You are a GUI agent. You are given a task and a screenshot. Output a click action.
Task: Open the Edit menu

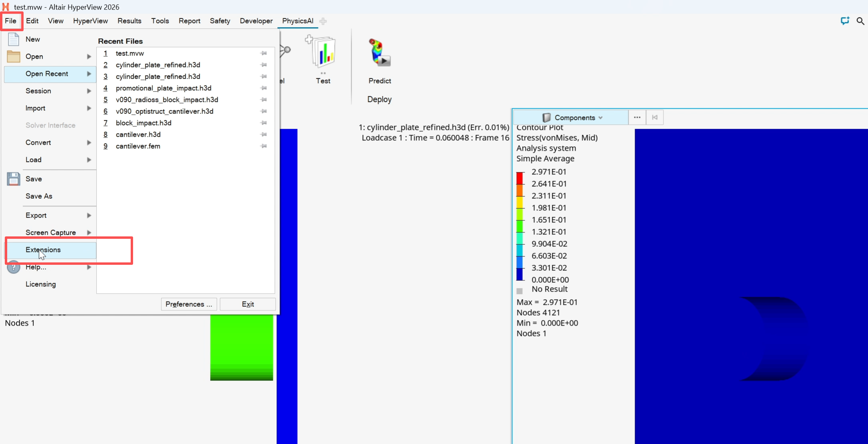pyautogui.click(x=32, y=21)
